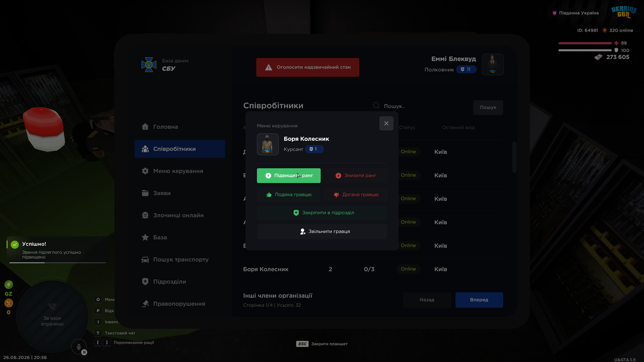644x362 pixels.
Task: Click Боря Колесник avatar in dialog
Action: point(268,144)
